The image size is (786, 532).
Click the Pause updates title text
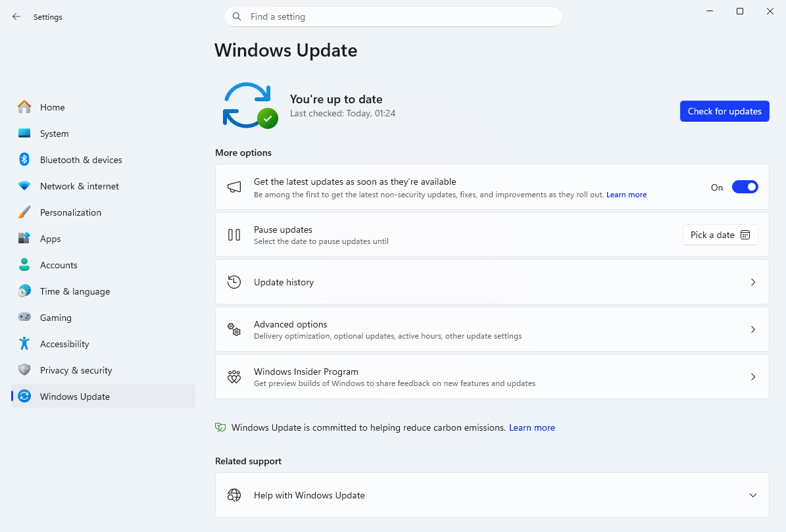283,230
